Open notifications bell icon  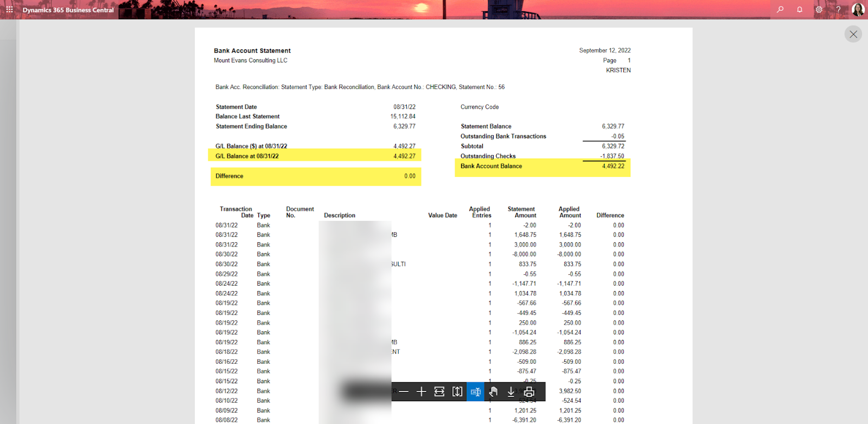800,9
